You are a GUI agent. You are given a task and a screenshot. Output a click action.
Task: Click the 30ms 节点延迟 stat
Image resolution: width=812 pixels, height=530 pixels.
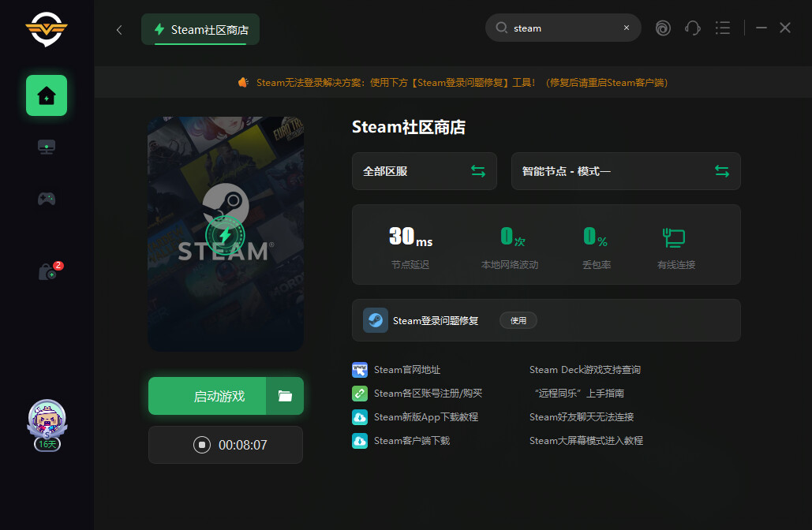point(410,248)
